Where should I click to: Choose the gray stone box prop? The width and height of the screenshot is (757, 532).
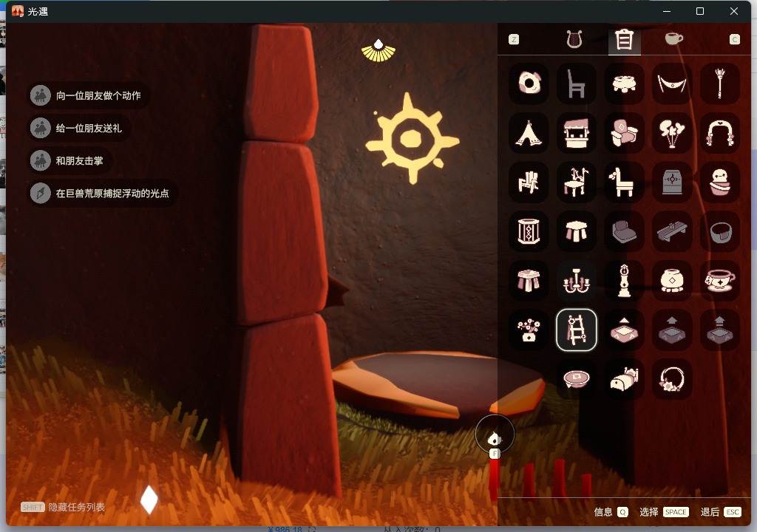pyautogui.click(x=672, y=182)
